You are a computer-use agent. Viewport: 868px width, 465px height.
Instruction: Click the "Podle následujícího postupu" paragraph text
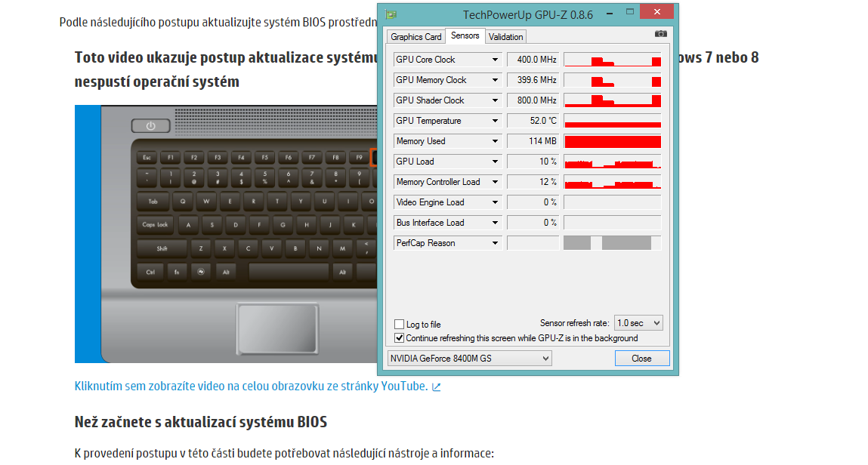(x=218, y=23)
